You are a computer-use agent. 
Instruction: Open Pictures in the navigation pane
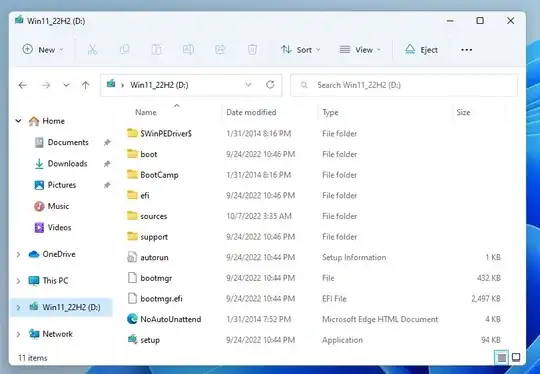click(x=62, y=185)
